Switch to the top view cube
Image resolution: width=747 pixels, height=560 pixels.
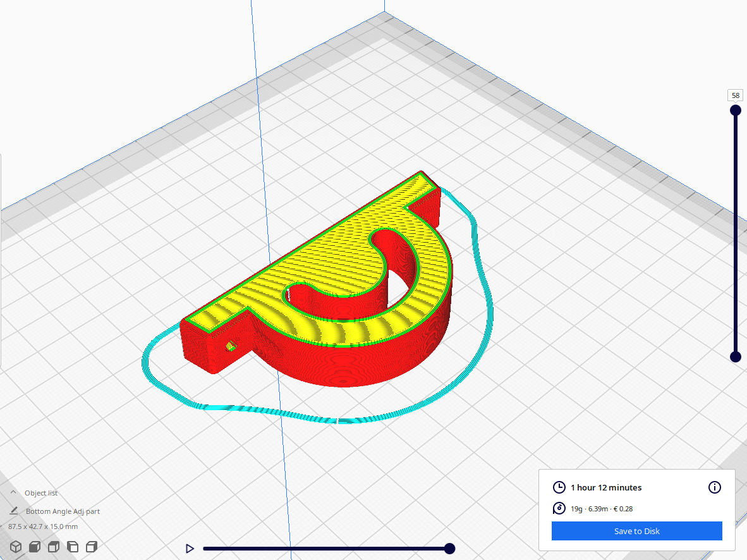(x=54, y=547)
